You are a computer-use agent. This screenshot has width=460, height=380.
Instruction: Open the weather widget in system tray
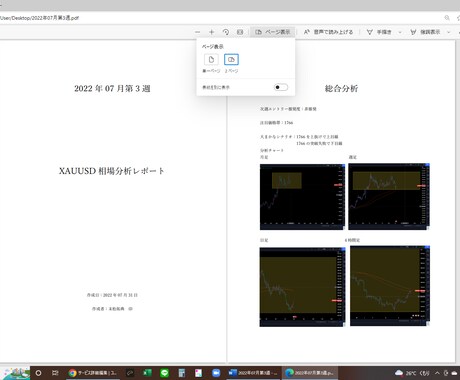click(412, 373)
